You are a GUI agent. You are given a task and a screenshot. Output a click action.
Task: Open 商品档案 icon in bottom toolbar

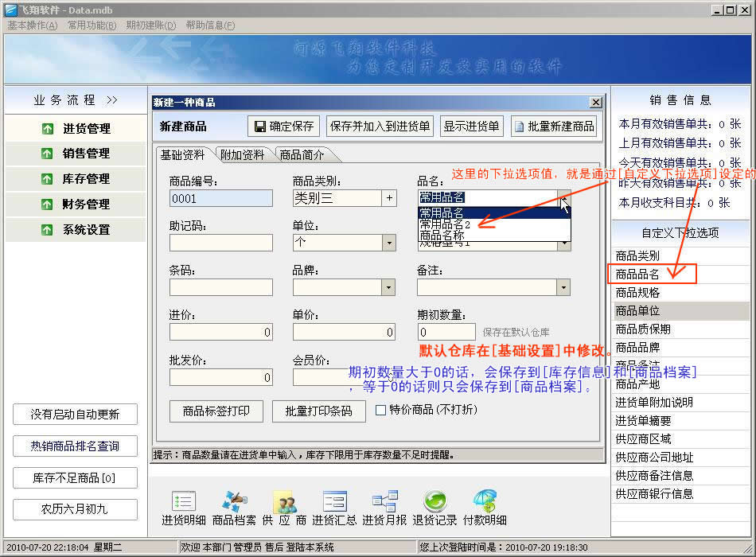[234, 508]
